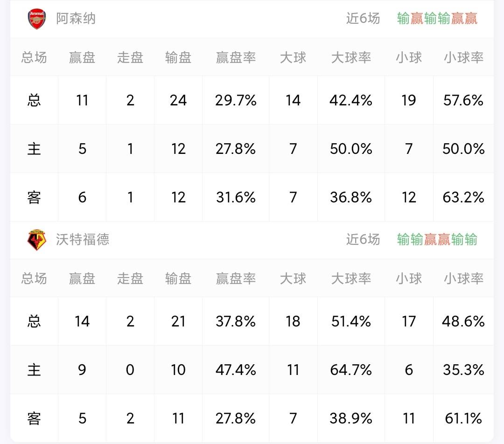The width and height of the screenshot is (504, 444).
Task: Tap the Watford club crest icon
Action: pos(37,240)
